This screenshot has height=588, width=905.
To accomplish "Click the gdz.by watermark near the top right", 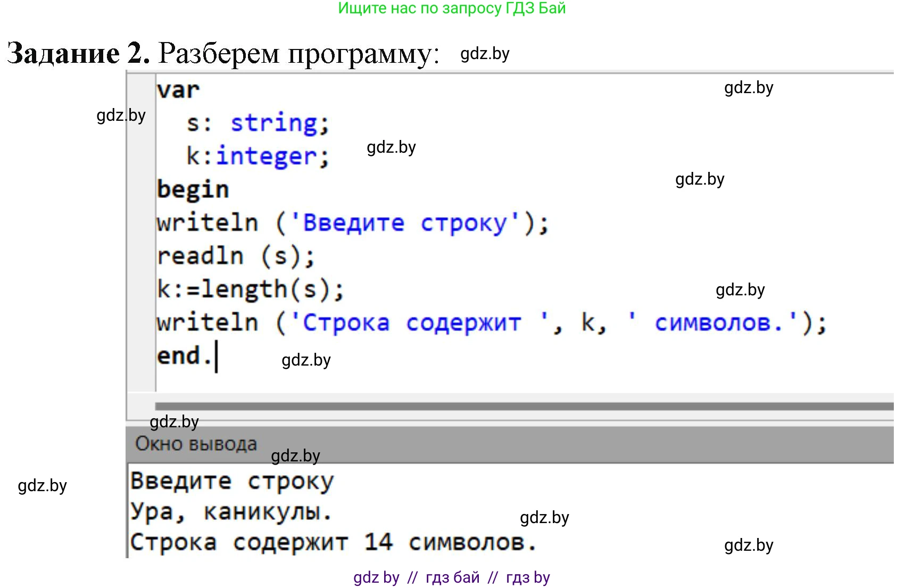I will [x=748, y=88].
